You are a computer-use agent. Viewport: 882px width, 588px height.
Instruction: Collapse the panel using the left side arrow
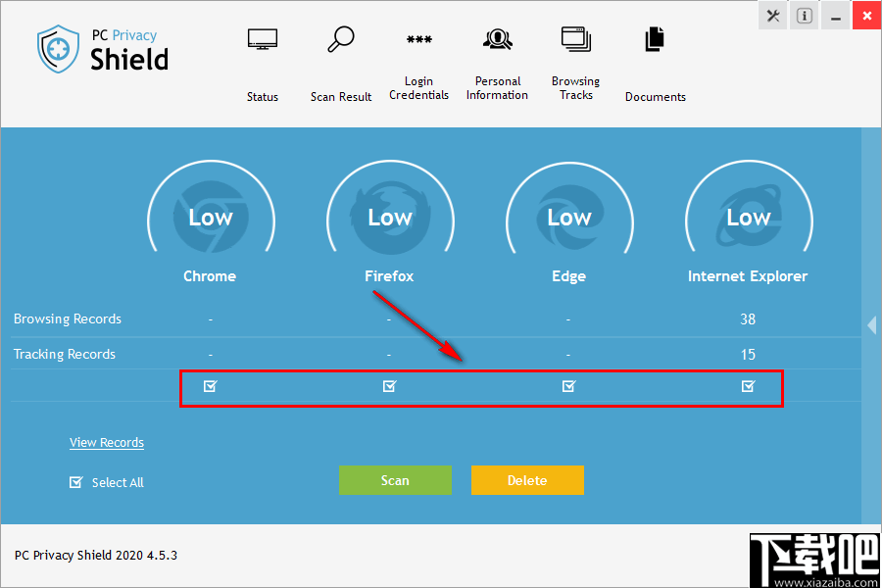pos(872,325)
